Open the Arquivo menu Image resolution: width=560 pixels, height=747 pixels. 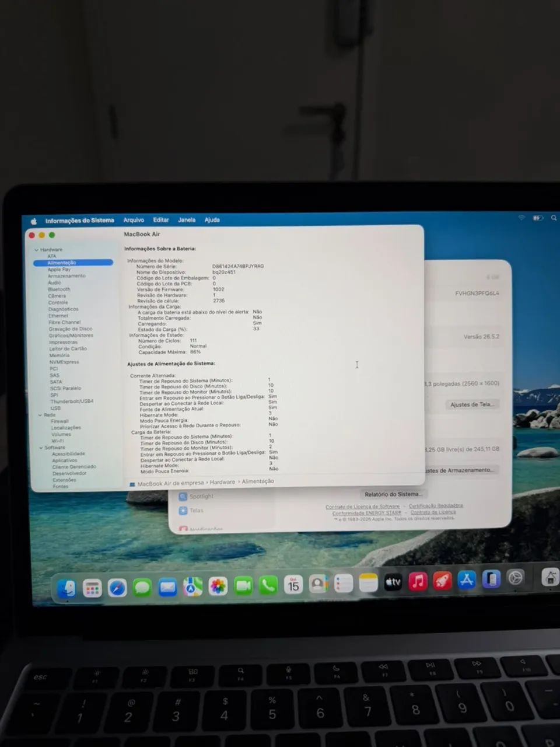134,220
